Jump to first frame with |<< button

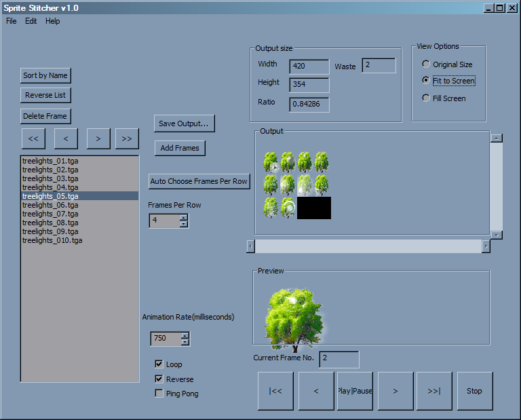[x=276, y=391]
